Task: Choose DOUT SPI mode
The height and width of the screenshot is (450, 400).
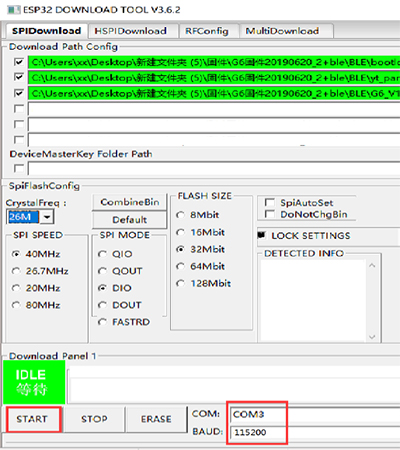Action: (120, 305)
